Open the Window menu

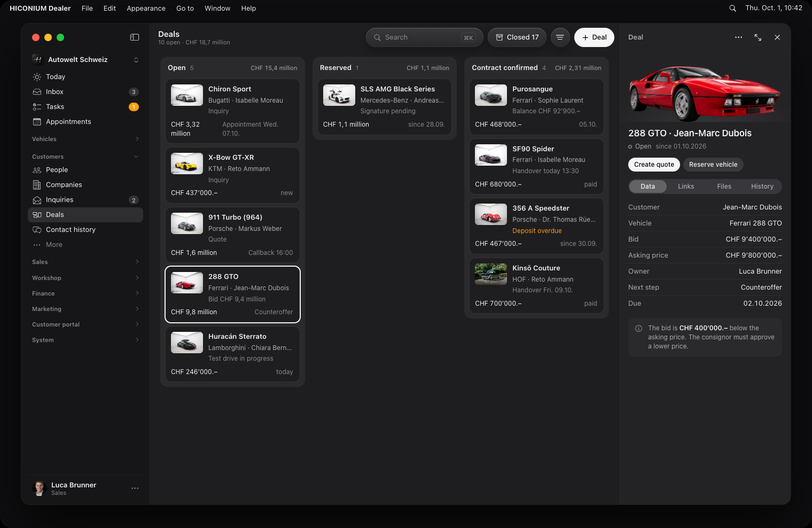pos(217,8)
